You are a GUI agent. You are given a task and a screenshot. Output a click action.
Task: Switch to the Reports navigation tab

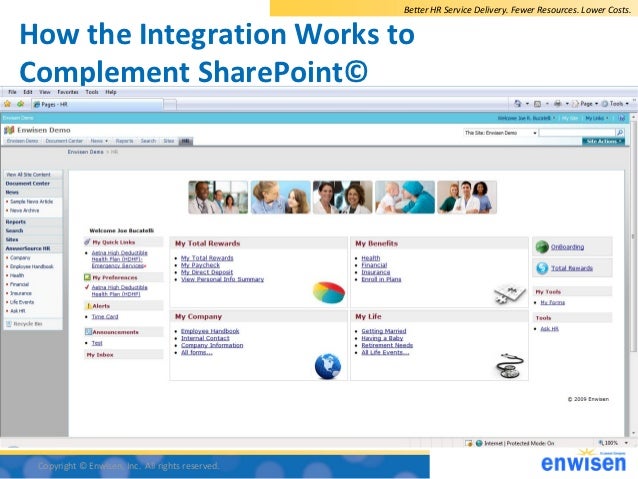click(125, 141)
